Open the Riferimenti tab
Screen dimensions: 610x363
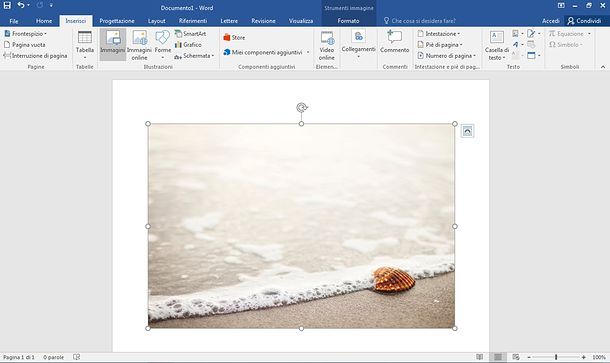(x=193, y=21)
